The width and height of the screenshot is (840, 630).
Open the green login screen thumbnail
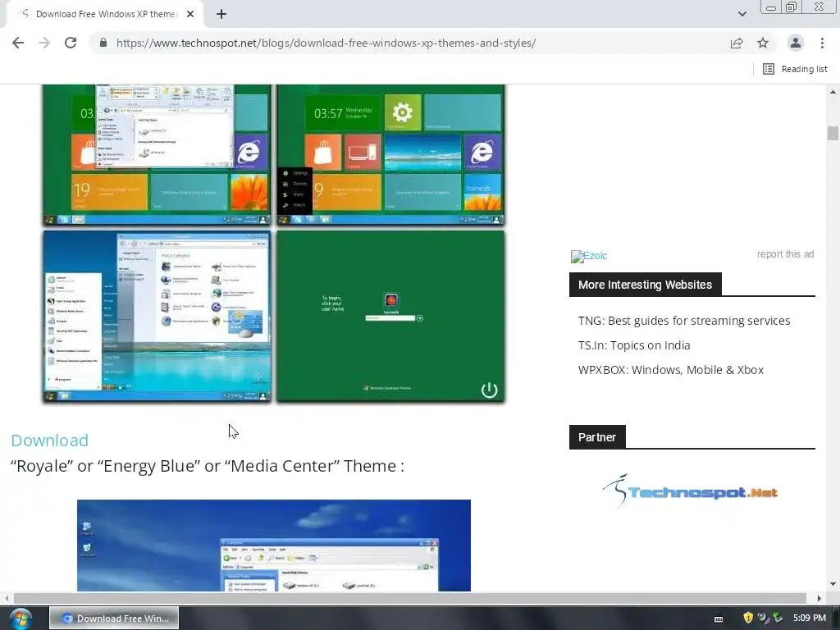(390, 316)
